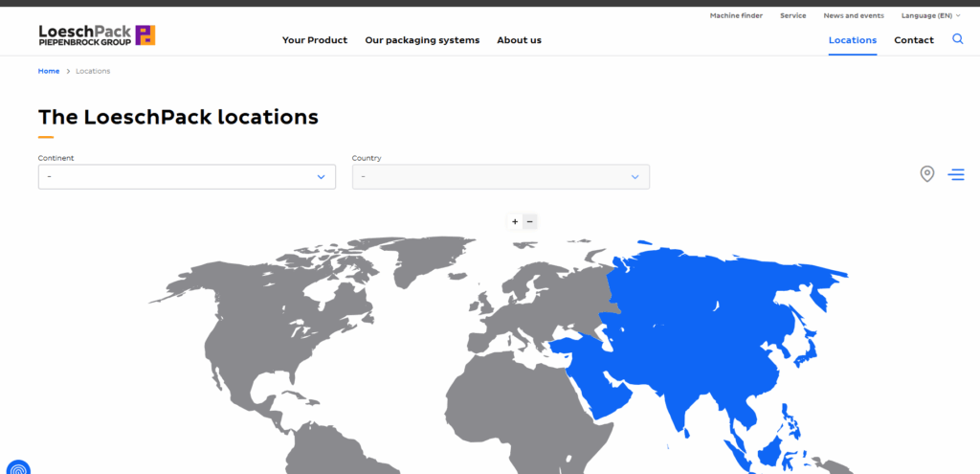Switch to list view icon
The height and width of the screenshot is (474, 980).
pyautogui.click(x=956, y=174)
